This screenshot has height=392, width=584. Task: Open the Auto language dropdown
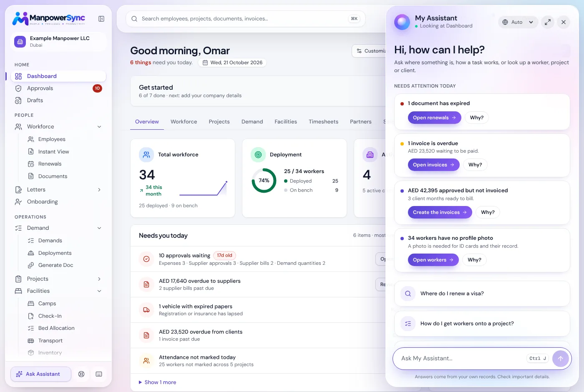pos(518,22)
